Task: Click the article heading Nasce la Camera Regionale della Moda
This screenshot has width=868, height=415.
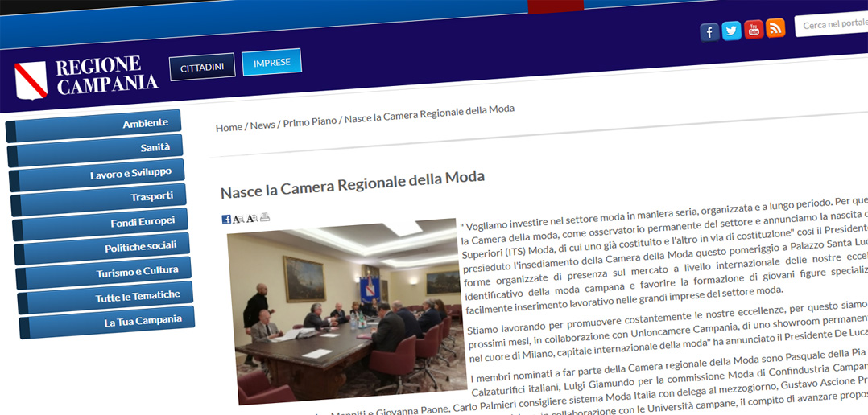Action: [x=353, y=184]
